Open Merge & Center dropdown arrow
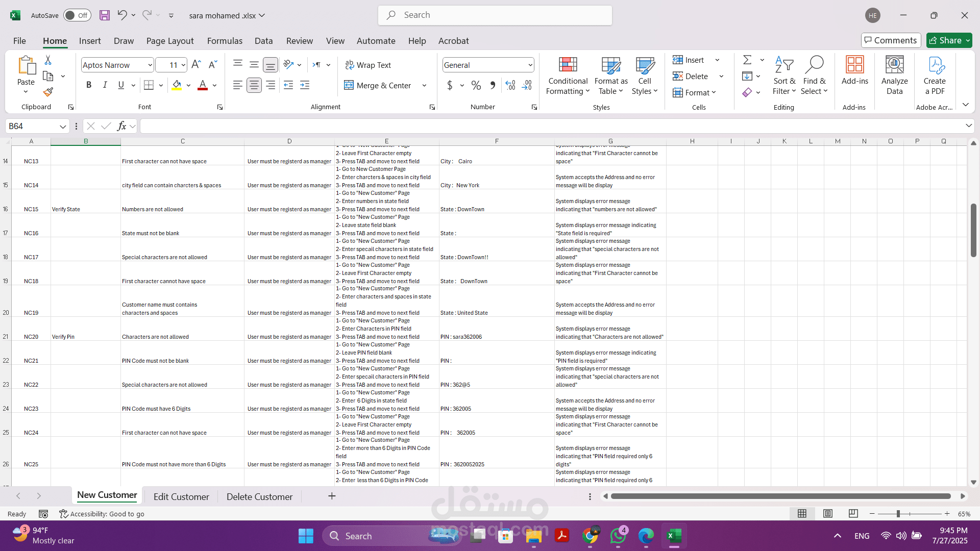This screenshot has width=980, height=551. (x=424, y=86)
